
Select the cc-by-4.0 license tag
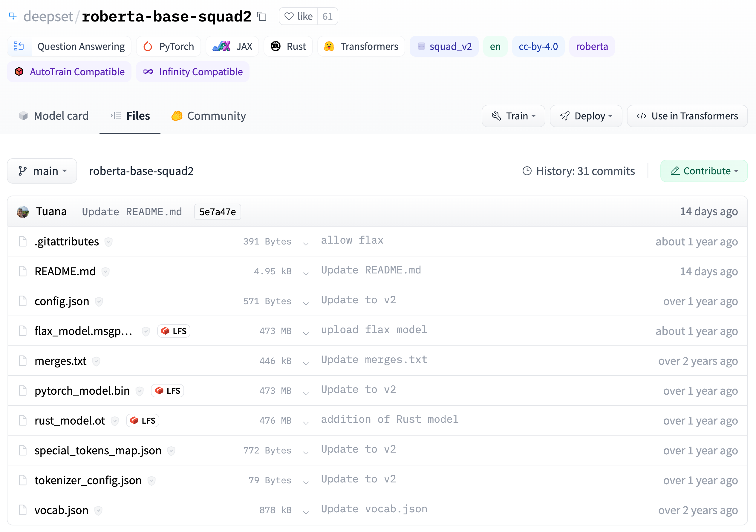pos(538,46)
